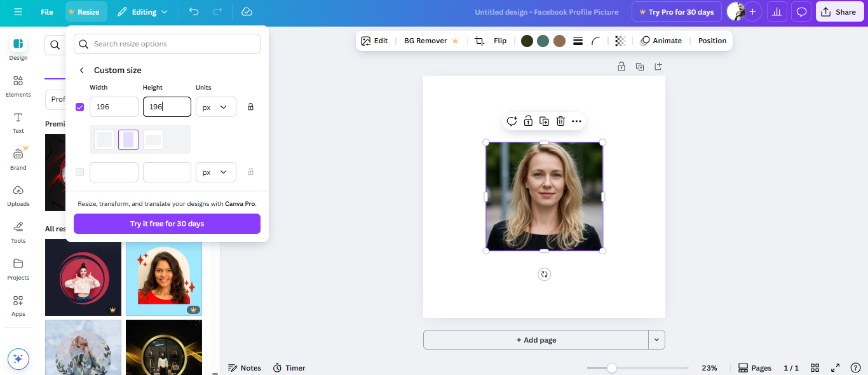Select the brown color swatch
The height and width of the screenshot is (375, 868).
(x=559, y=41)
